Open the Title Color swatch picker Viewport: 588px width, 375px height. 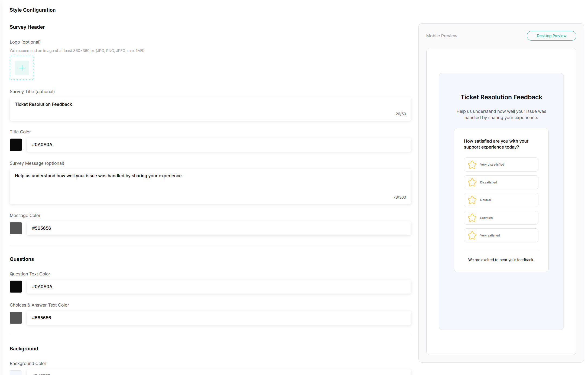16,145
